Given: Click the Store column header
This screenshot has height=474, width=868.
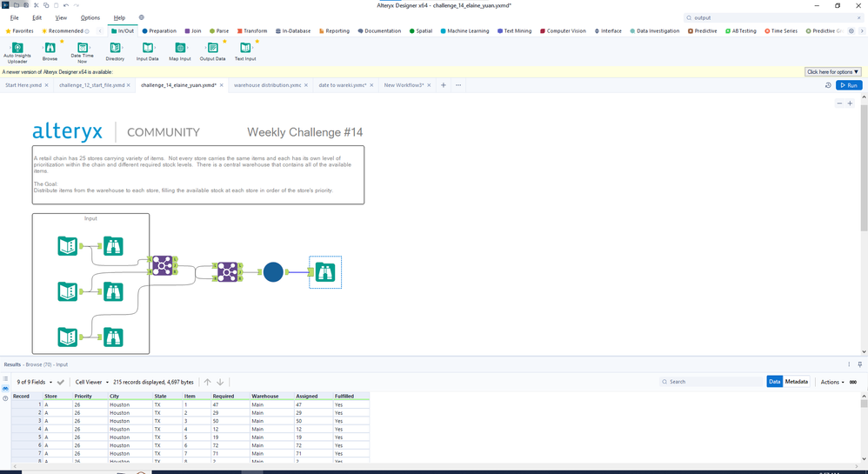Looking at the screenshot, I should coord(58,396).
